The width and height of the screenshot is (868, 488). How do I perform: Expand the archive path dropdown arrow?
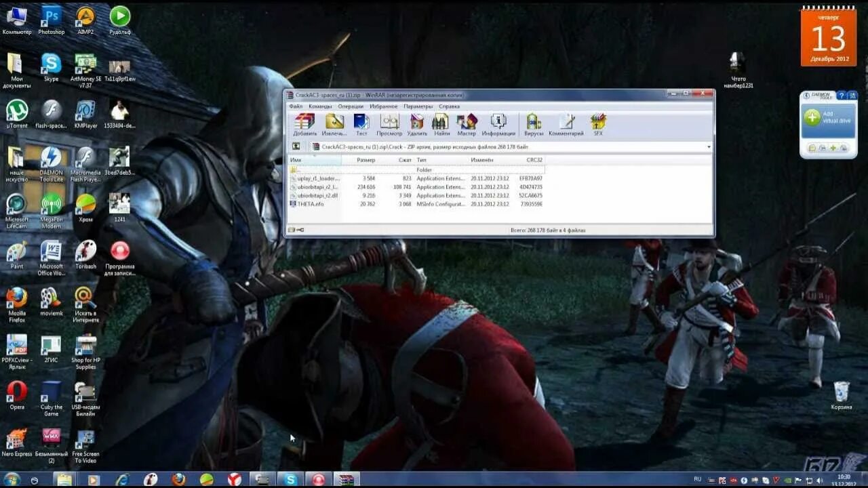tap(709, 146)
